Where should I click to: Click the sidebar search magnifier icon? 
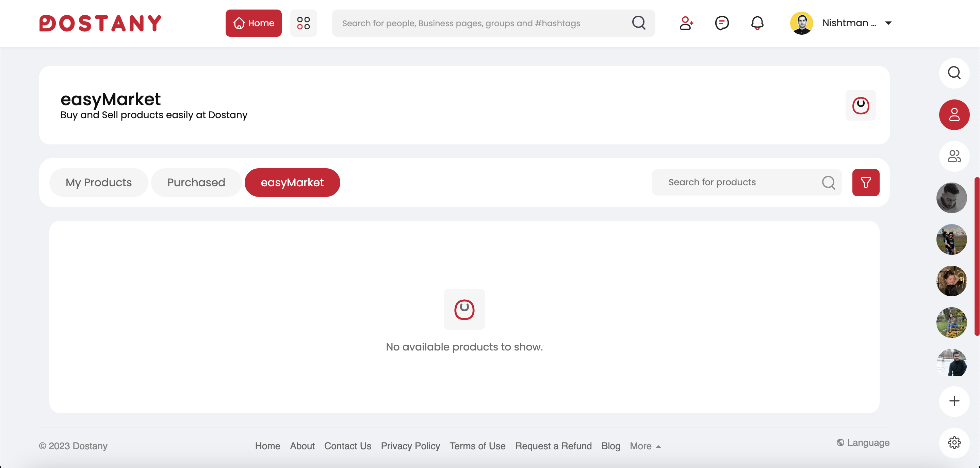pos(954,73)
